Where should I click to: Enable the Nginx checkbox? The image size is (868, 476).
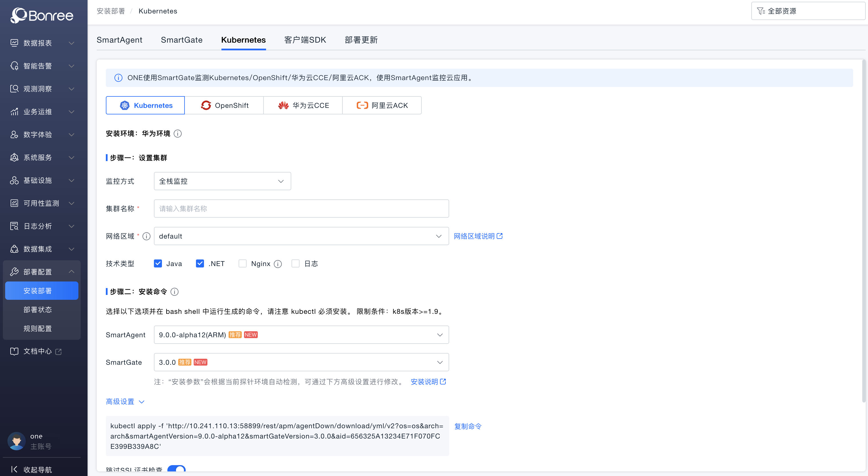(242, 263)
